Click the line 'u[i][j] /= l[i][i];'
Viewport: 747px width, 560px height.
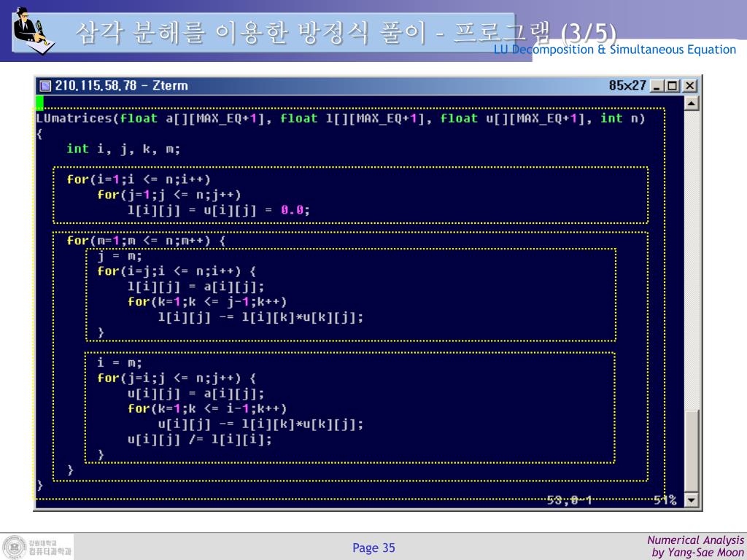[x=200, y=439]
